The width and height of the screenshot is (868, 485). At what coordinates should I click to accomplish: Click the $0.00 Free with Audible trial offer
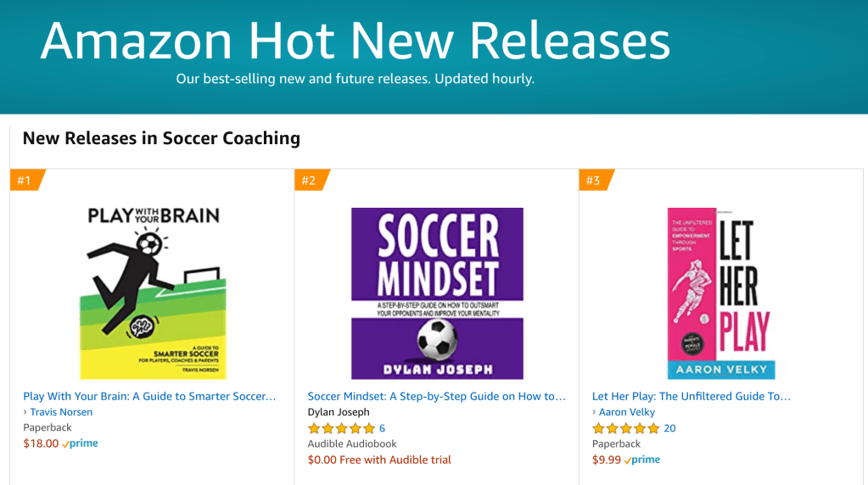point(379,460)
